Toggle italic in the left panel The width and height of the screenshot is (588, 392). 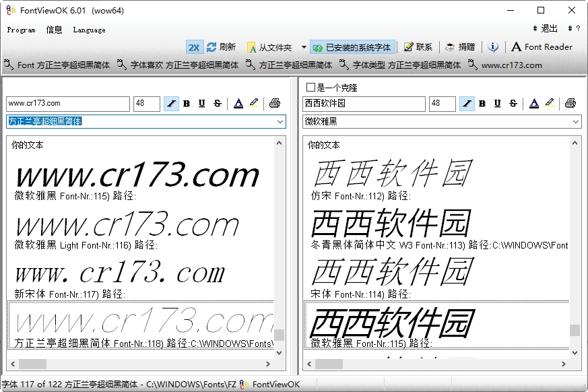click(x=171, y=104)
